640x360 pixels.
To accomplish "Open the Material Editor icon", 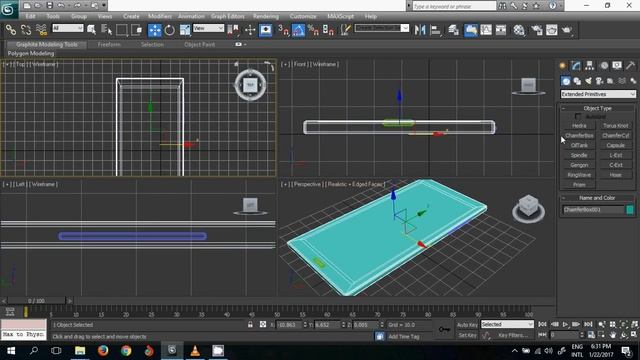I will click(x=519, y=30).
